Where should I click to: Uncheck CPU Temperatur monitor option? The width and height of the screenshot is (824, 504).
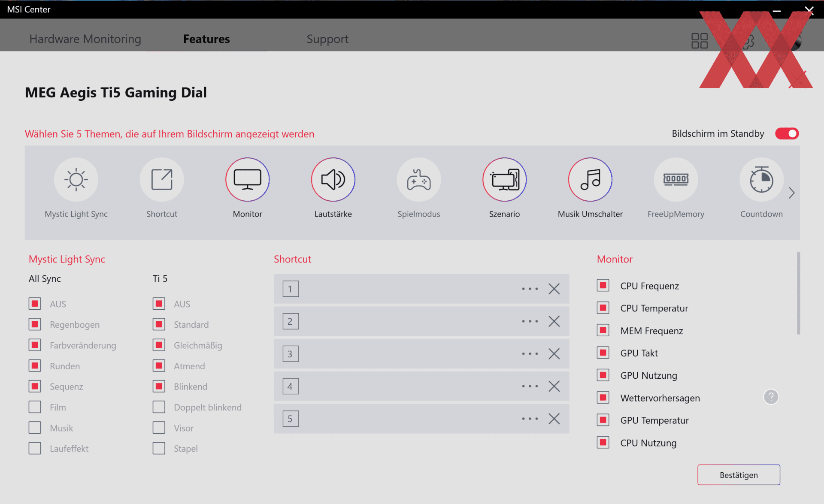click(603, 308)
